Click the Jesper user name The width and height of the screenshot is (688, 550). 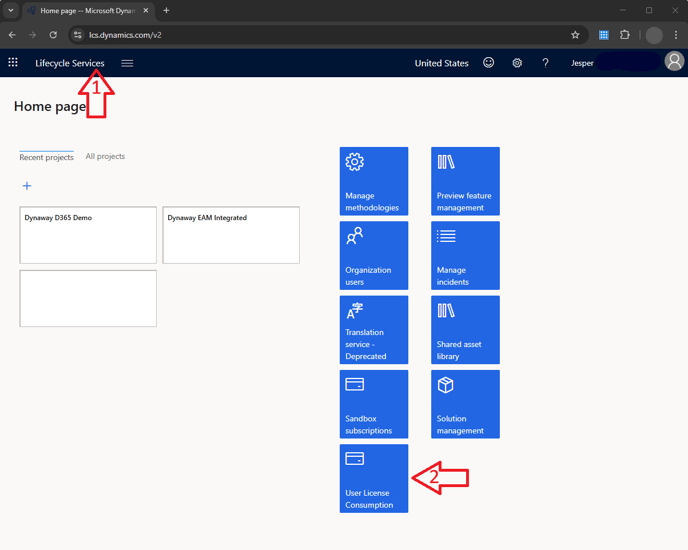582,63
